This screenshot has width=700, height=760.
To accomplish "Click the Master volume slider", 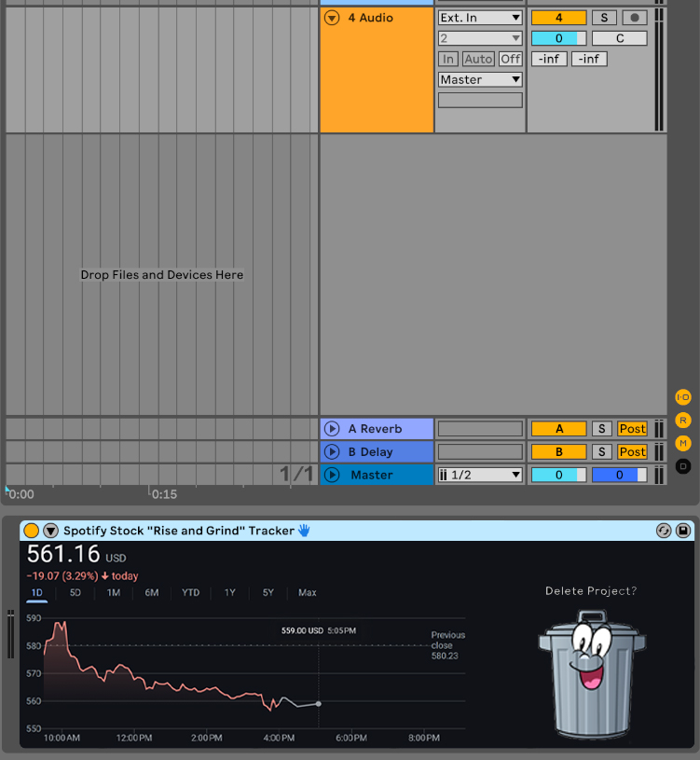I will pyautogui.click(x=558, y=475).
